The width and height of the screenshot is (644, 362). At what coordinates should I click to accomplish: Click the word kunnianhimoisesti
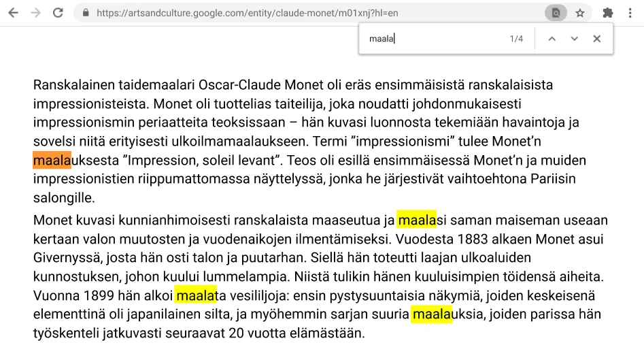(174, 220)
